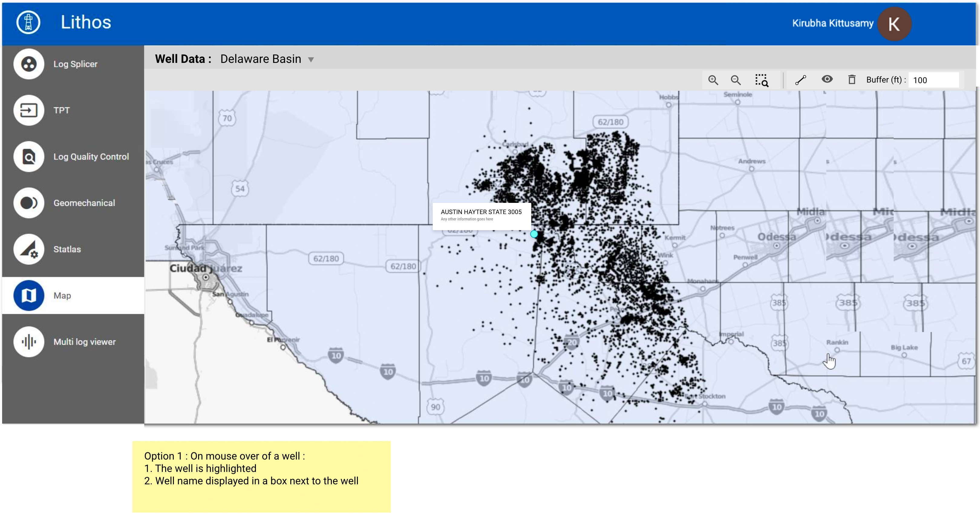Select the area zoom selection tool
This screenshot has width=980, height=520.
pyautogui.click(x=762, y=80)
